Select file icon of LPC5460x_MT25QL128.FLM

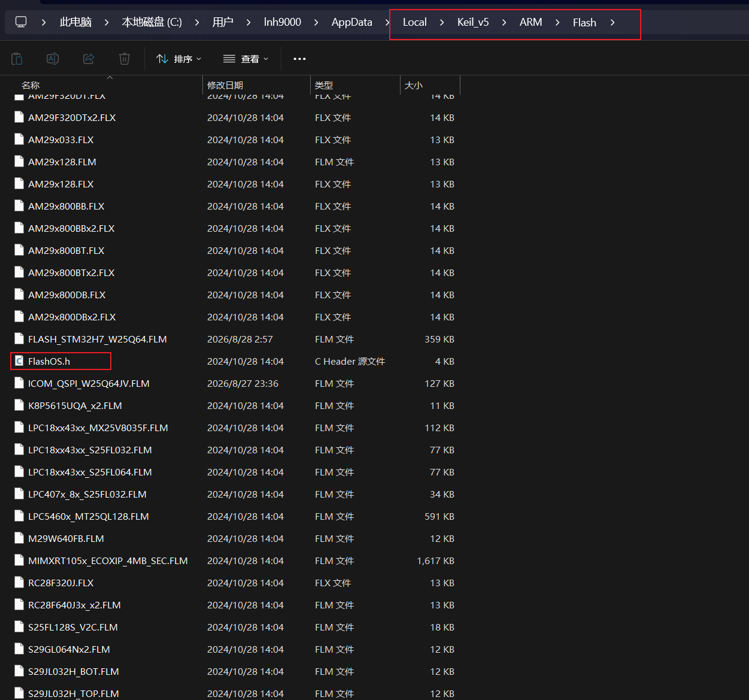click(19, 516)
